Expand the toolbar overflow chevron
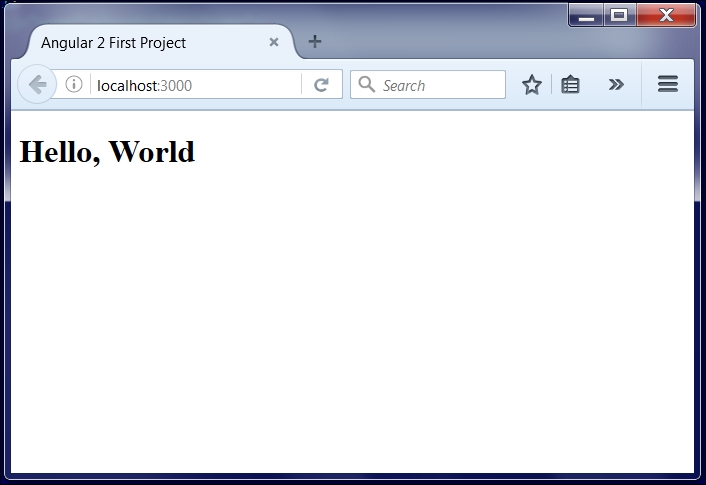This screenshot has width=706, height=485. coord(616,84)
